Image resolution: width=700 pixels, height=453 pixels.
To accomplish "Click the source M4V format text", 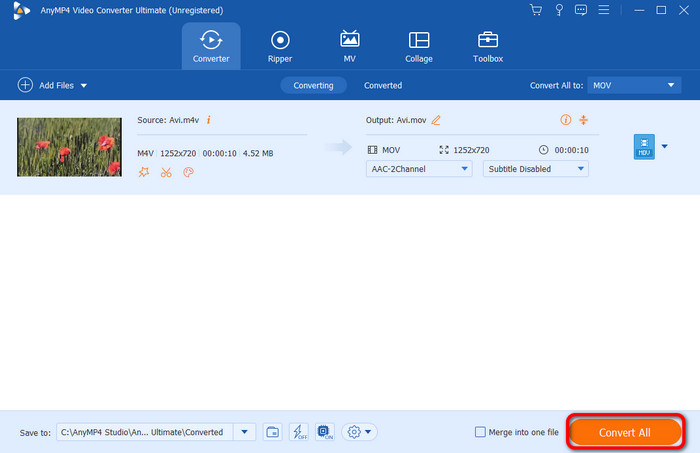I will pos(145,153).
